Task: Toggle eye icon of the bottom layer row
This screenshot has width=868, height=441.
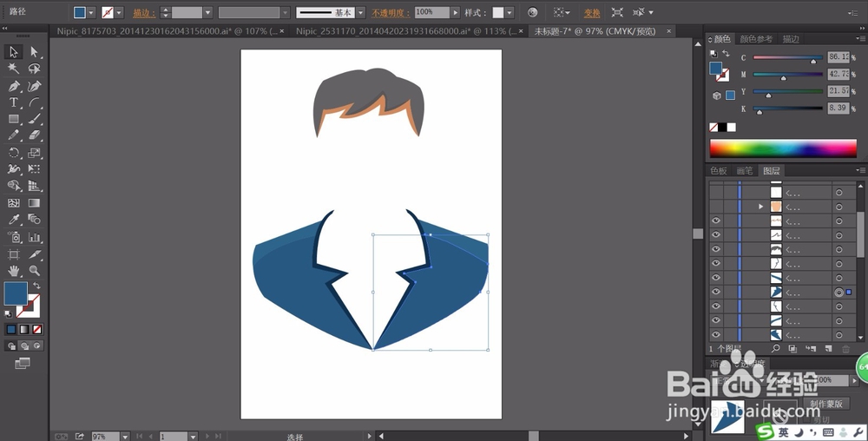Action: (x=716, y=334)
